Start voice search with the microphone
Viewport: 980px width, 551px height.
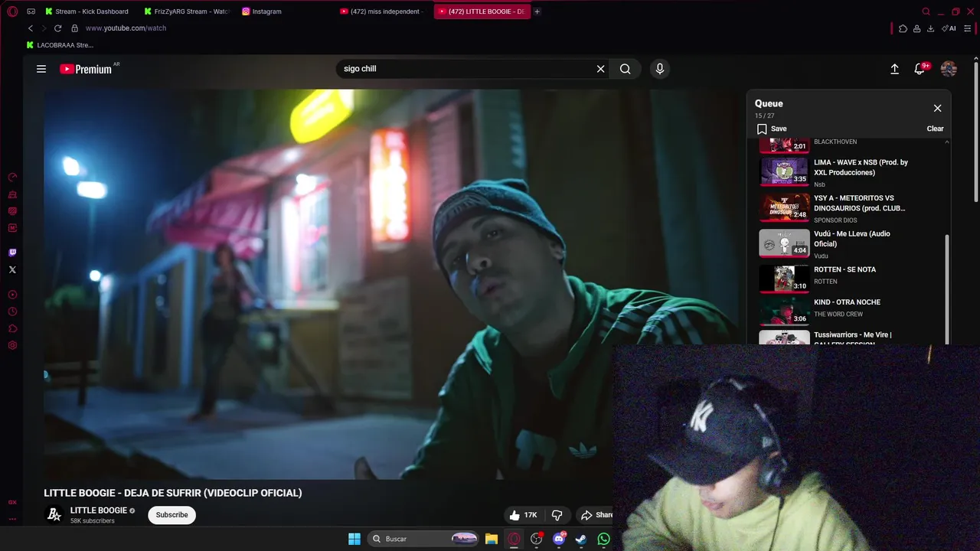coord(660,69)
